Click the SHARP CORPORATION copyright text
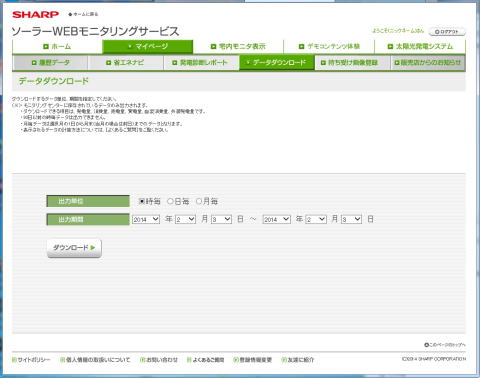Screen dimensions: 480x378 point(434,359)
